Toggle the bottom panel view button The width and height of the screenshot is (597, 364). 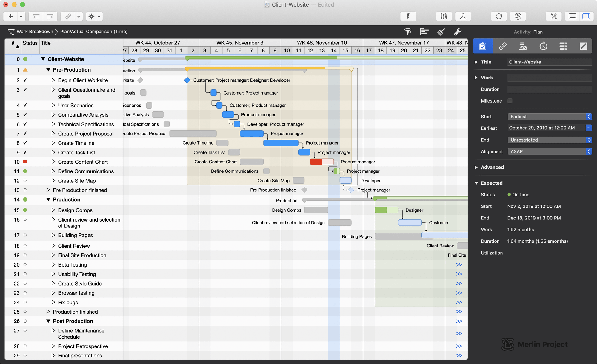[x=572, y=16]
